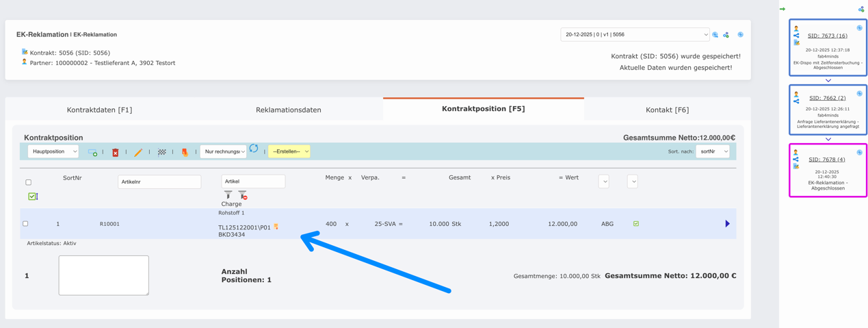This screenshot has height=328, width=868.
Task: Click article number R10001
Action: coord(109,224)
